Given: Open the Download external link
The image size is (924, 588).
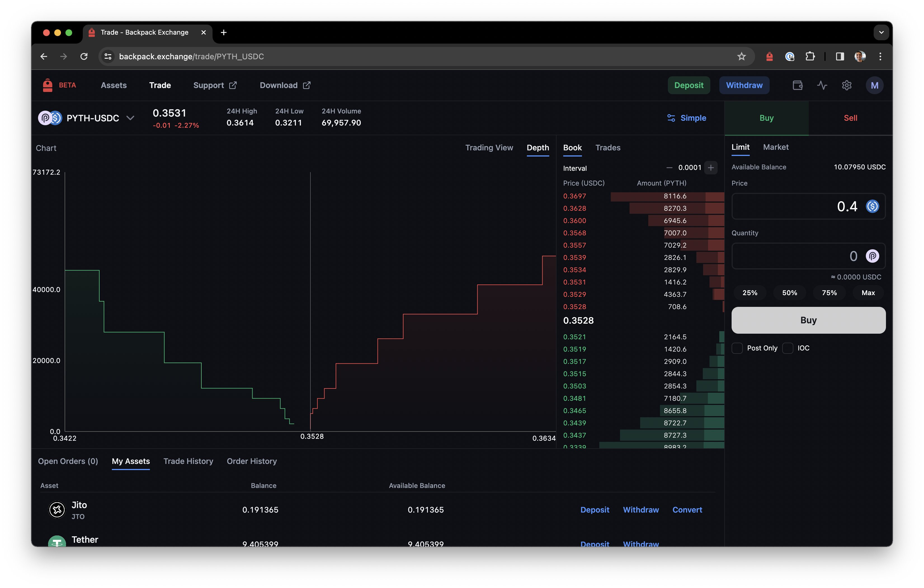Looking at the screenshot, I should tap(285, 85).
